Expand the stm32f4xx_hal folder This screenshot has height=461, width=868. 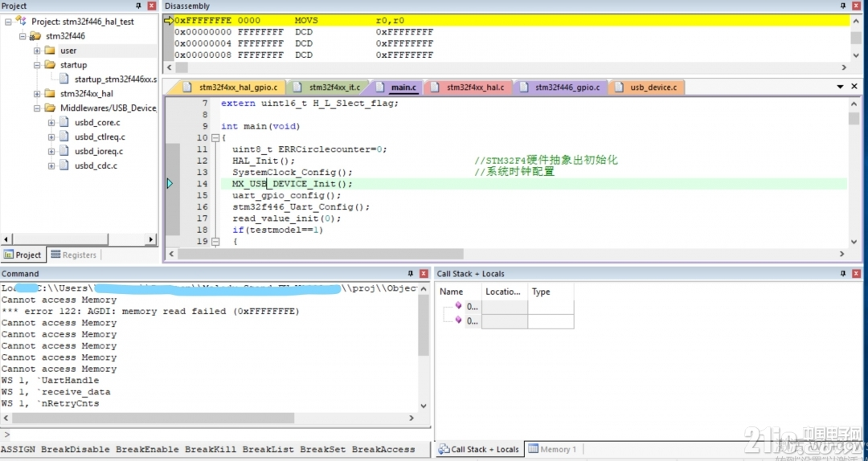pyautogui.click(x=37, y=93)
